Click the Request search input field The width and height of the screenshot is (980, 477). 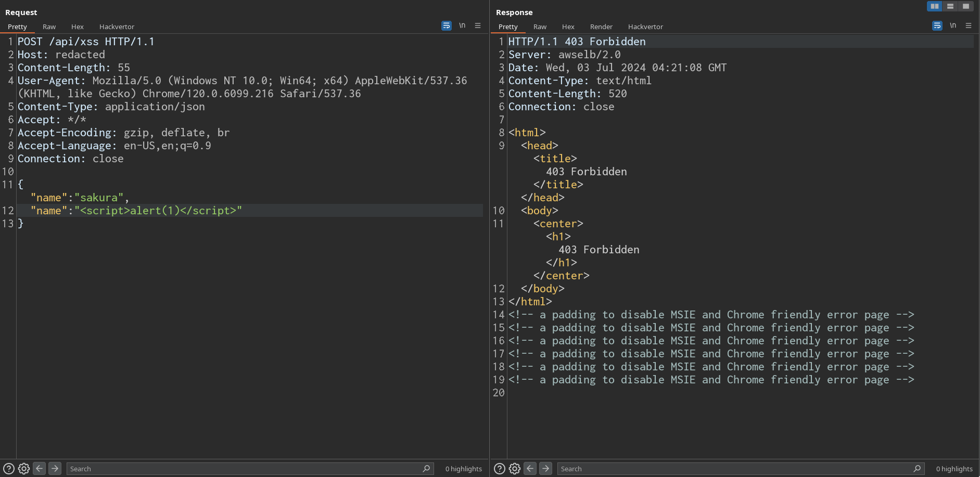245,469
